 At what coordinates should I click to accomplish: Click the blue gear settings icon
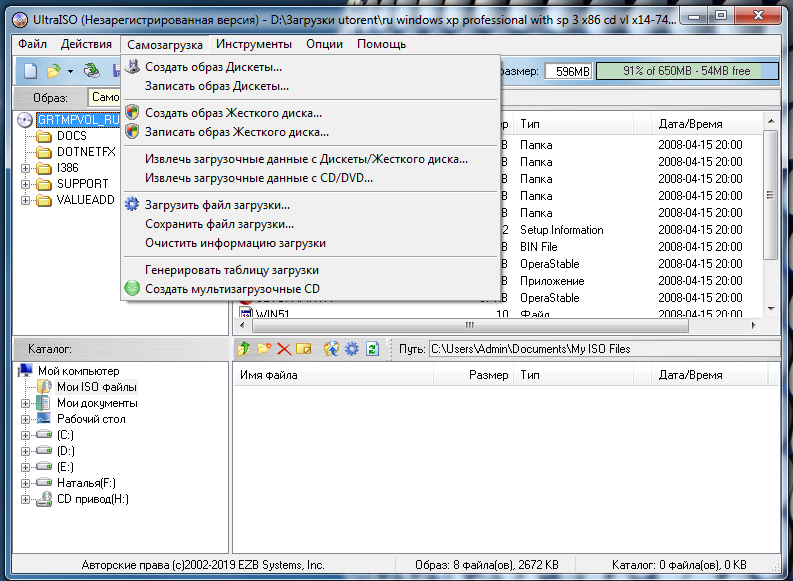(x=351, y=348)
